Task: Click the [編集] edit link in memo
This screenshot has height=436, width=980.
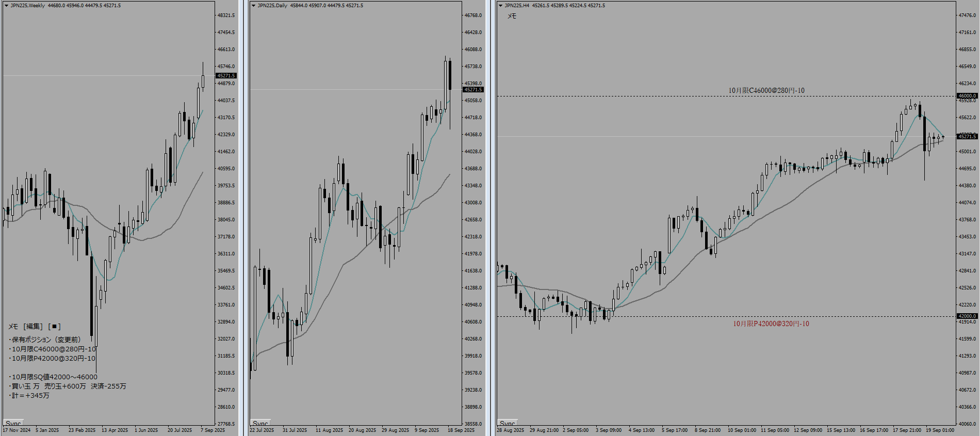Action: tap(34, 326)
